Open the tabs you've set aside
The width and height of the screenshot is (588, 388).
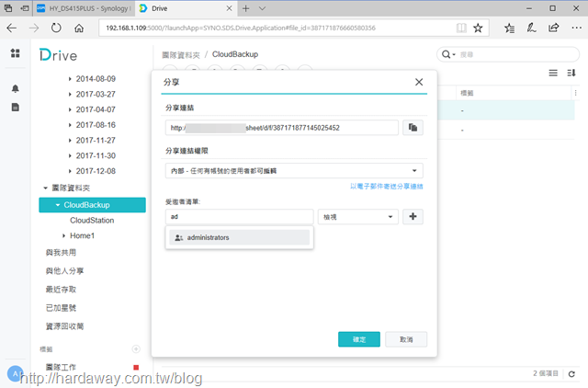pyautogui.click(x=8, y=8)
